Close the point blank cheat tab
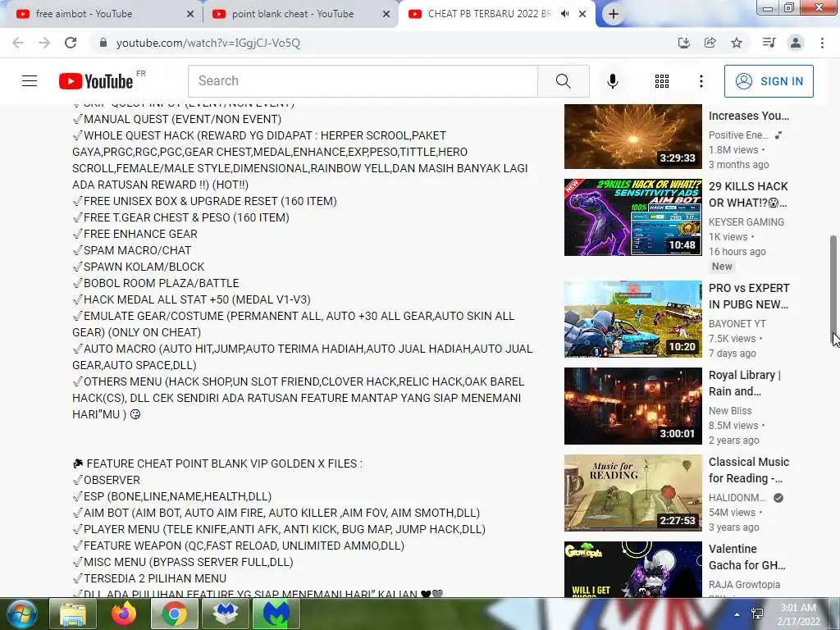Screen dimensions: 840x630 [386, 15]
